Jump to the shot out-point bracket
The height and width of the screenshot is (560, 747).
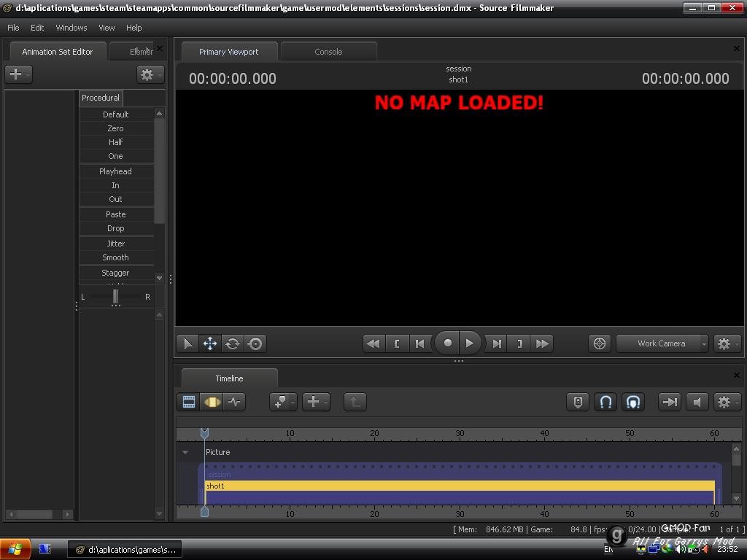[519, 343]
